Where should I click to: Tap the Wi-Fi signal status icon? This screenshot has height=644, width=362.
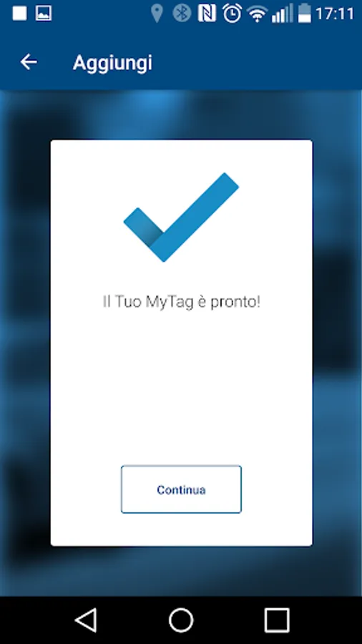point(257,14)
